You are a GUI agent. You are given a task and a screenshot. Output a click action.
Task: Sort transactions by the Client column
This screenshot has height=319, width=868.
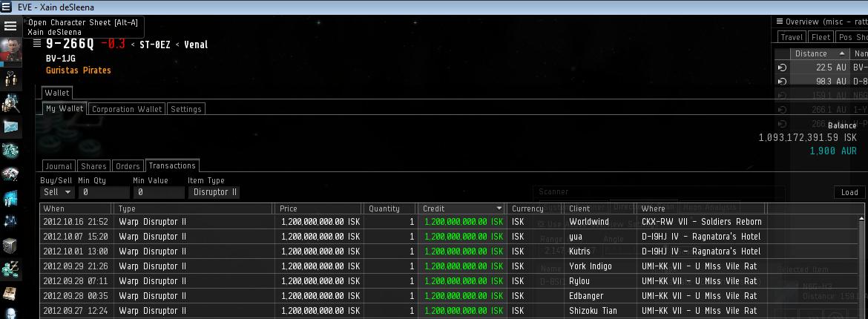pos(599,208)
